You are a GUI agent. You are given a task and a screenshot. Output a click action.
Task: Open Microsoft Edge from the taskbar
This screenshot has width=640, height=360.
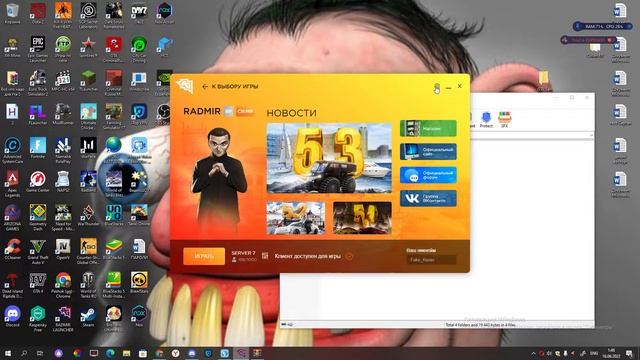110,353
